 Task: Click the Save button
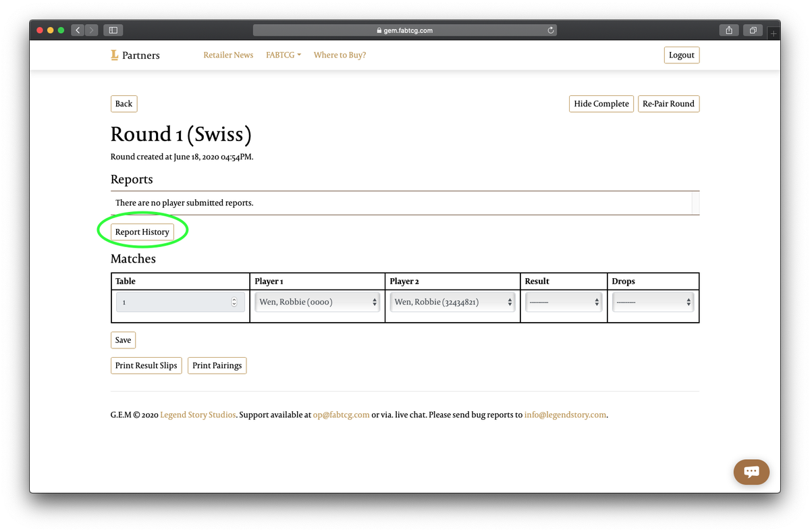tap(123, 340)
